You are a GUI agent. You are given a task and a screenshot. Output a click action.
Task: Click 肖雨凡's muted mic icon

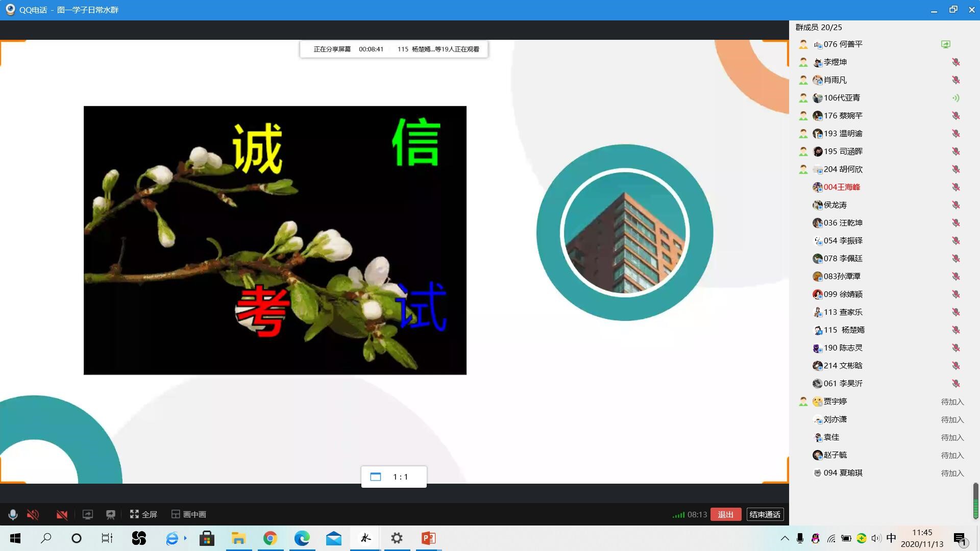click(955, 80)
